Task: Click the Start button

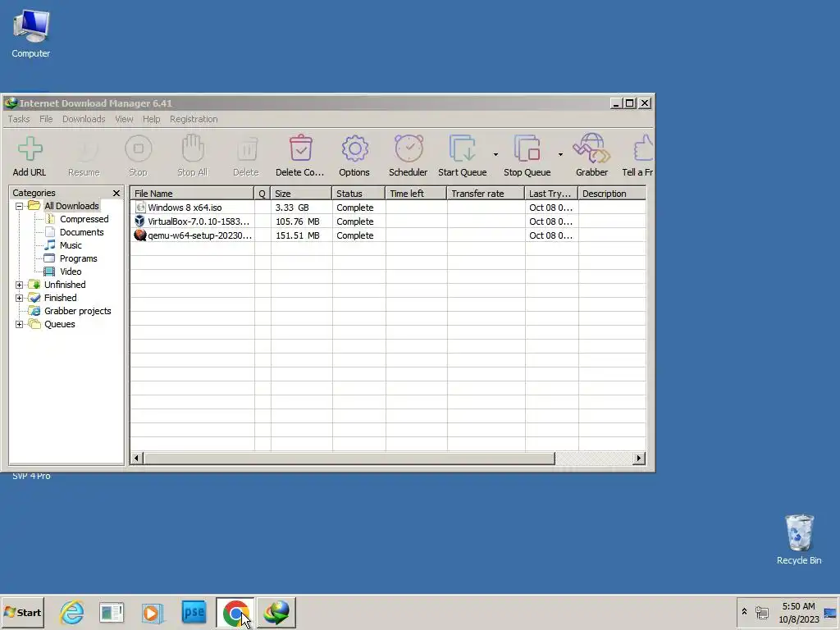Action: click(x=22, y=612)
